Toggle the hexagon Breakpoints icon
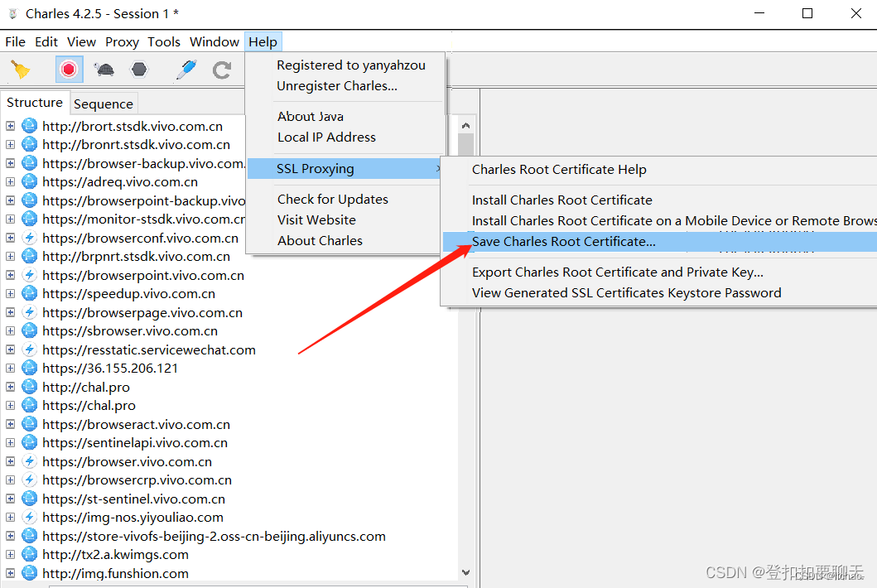 click(138, 70)
